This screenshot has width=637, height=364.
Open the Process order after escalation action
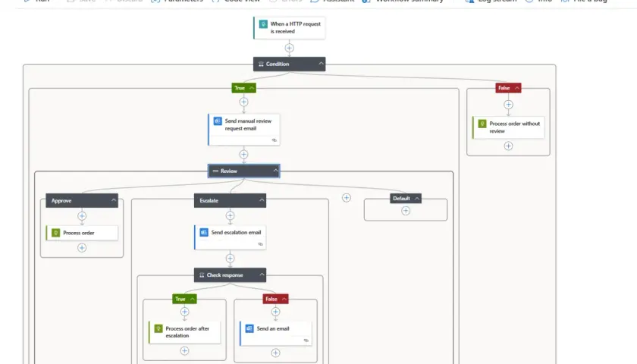[x=184, y=332]
